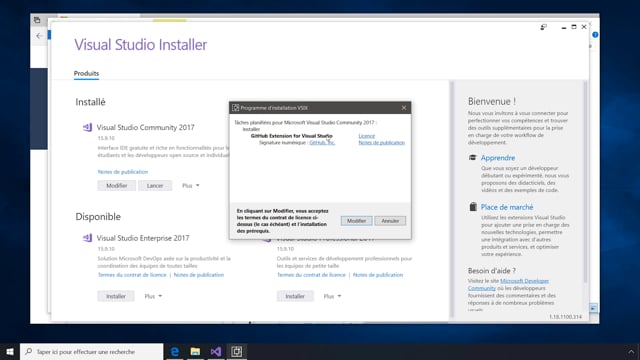
Task: Click the Visual Studio Community 2017 icon
Action: [87, 127]
